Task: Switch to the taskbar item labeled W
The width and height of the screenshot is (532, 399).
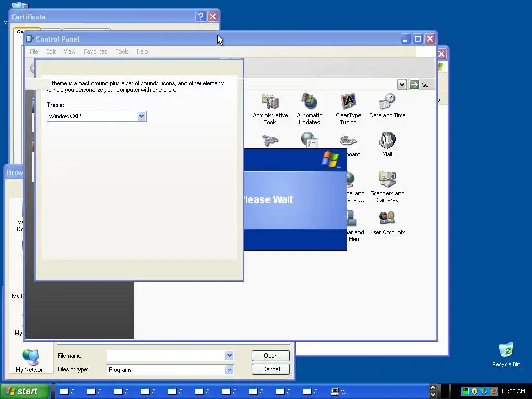Action: point(339,392)
